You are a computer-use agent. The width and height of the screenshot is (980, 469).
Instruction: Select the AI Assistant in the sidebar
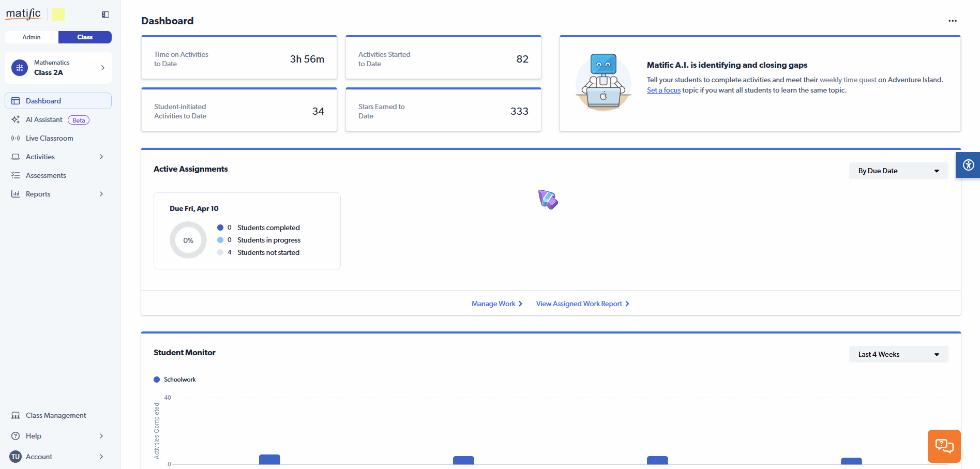[x=44, y=119]
